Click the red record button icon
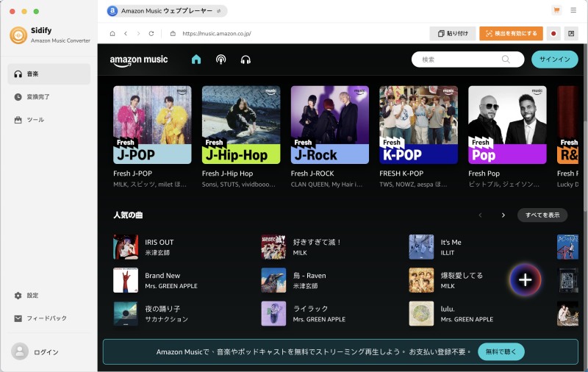The width and height of the screenshot is (588, 372). (x=553, y=33)
